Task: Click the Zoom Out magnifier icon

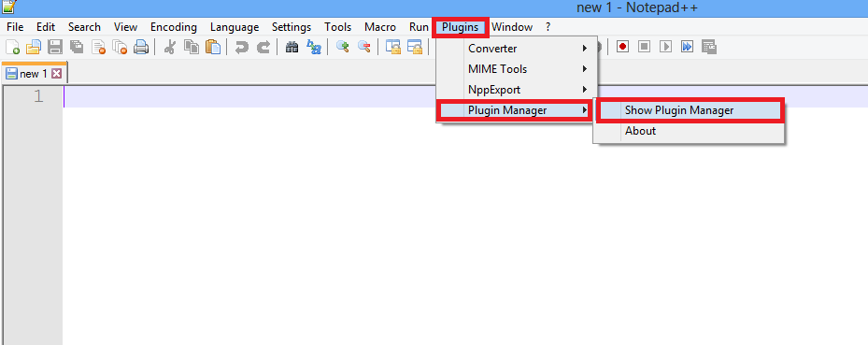Action: 364,47
